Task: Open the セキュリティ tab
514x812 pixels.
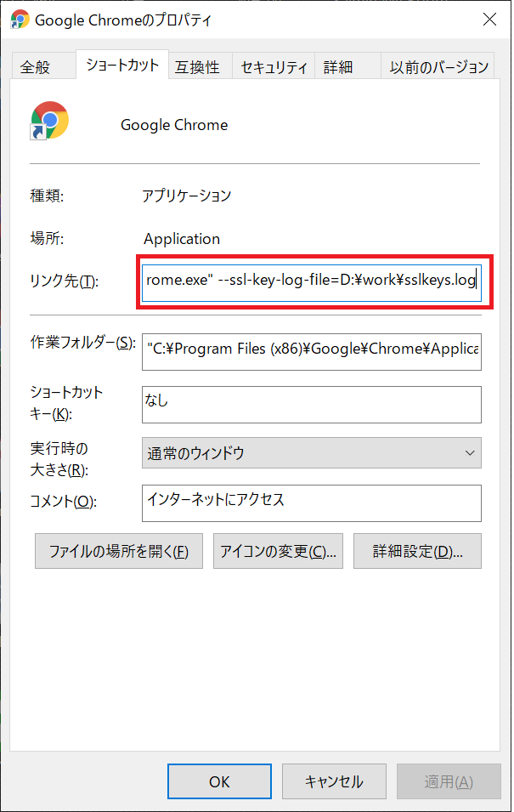Action: tap(274, 66)
